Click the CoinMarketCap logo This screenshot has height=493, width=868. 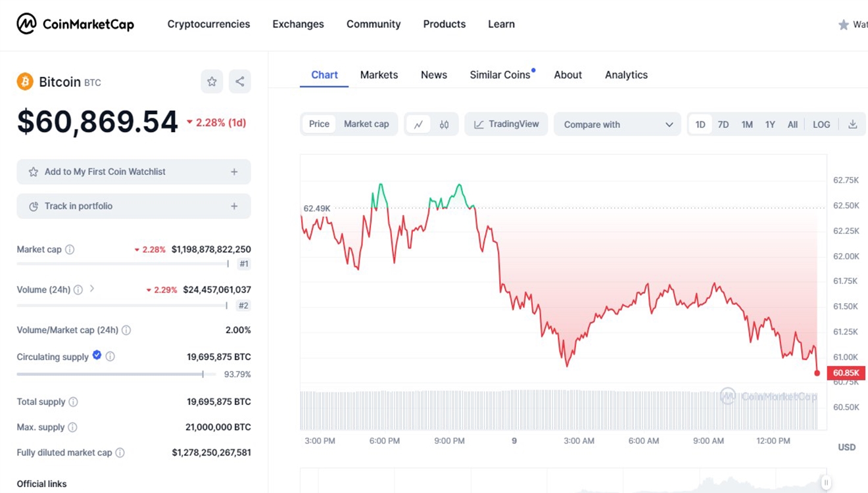pyautogui.click(x=75, y=24)
